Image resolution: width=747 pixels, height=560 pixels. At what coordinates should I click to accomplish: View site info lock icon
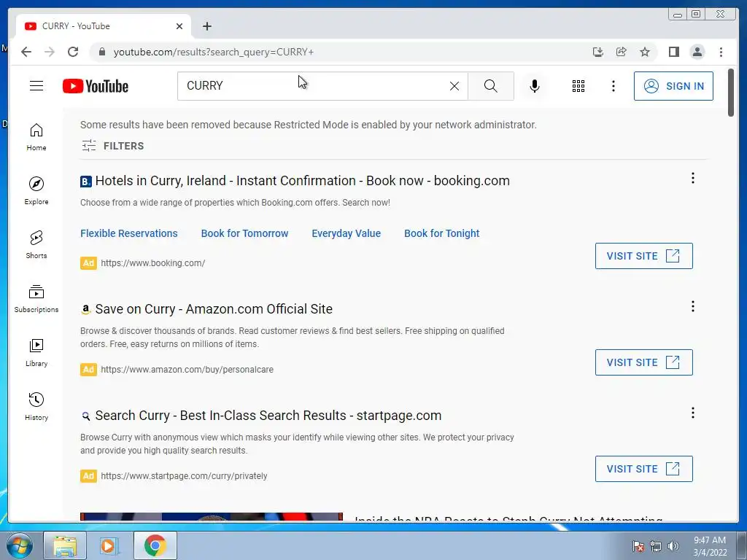pos(101,52)
